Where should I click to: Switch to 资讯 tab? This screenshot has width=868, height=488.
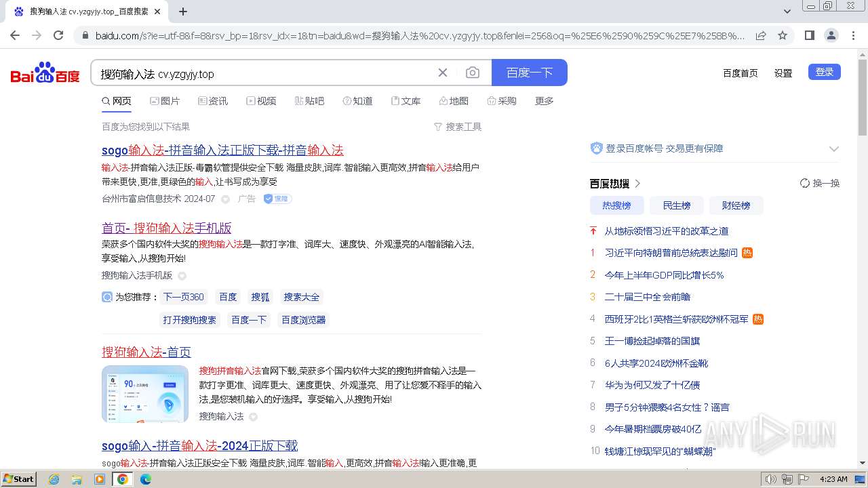(x=213, y=101)
